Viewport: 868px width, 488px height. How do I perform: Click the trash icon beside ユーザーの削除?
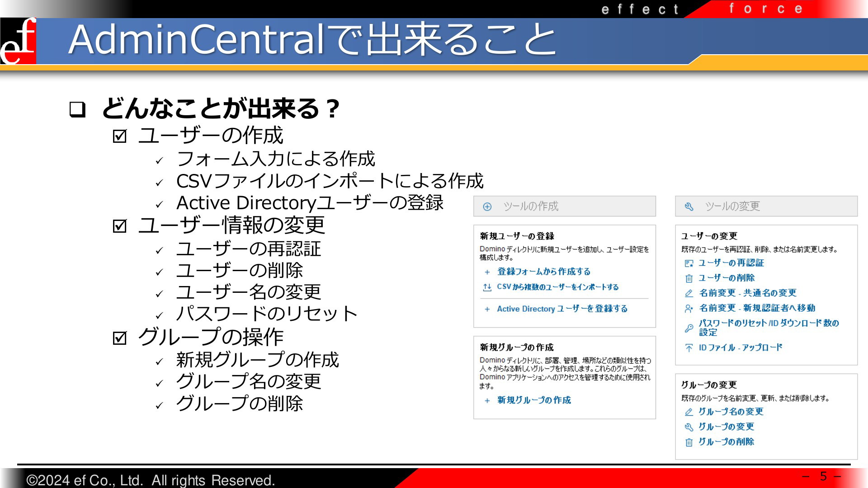689,278
